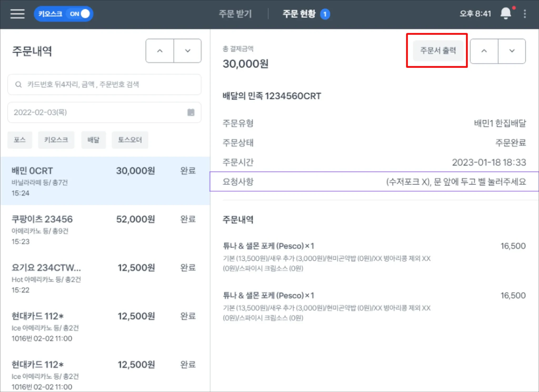The width and height of the screenshot is (539, 392).
Task: Open the hamburger menu
Action: pos(17,14)
